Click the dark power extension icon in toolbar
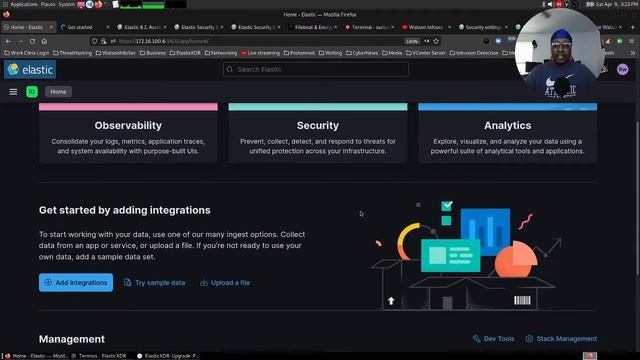This screenshot has height=360, width=640. coord(486,41)
